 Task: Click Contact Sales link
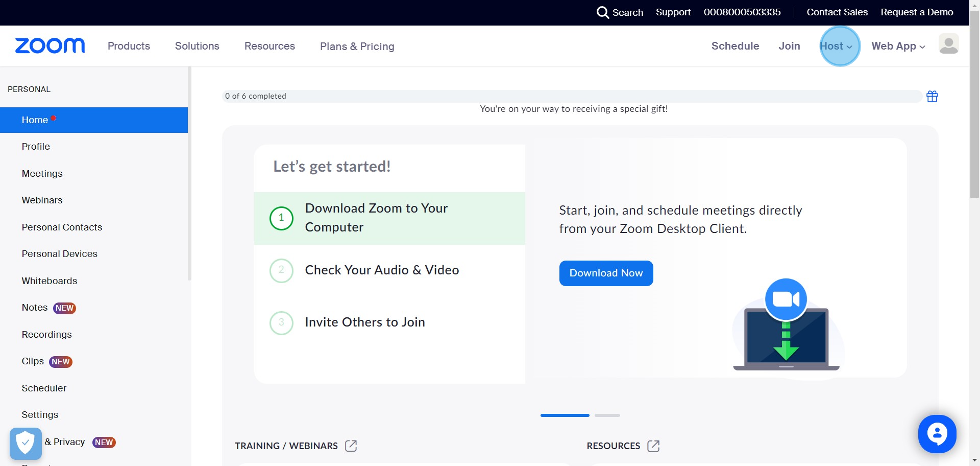click(837, 12)
